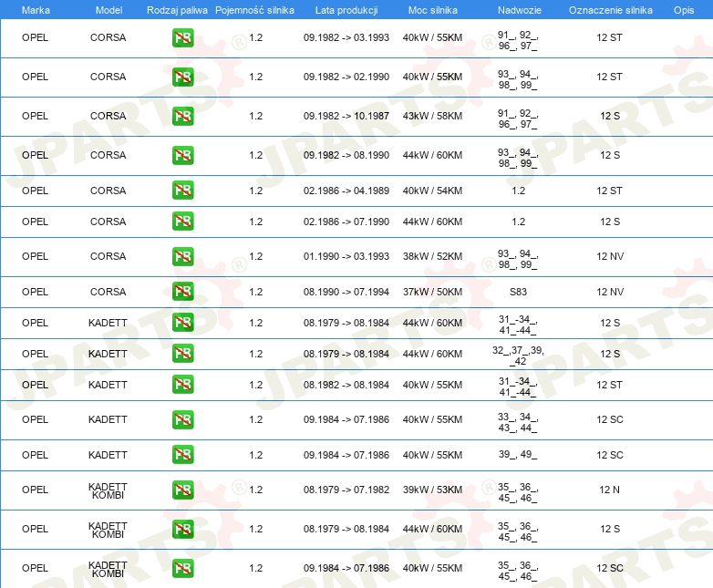Click fuel icon in Kadett 39_, 49_ row

coord(182,454)
